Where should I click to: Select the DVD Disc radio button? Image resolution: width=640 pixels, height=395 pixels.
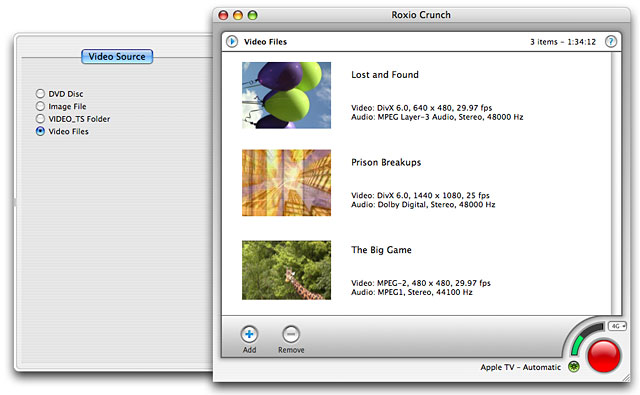pyautogui.click(x=40, y=93)
